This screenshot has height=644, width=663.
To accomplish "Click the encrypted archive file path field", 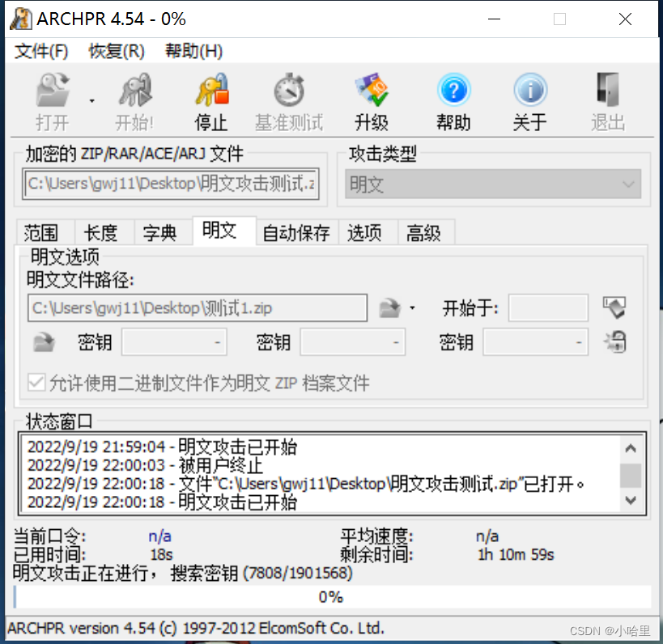I will coord(171,184).
